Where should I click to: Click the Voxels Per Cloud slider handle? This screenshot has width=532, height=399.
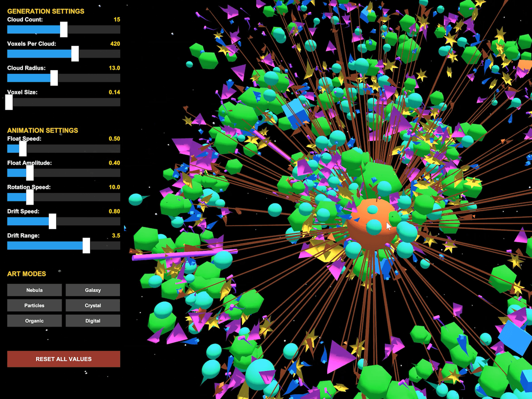75,54
